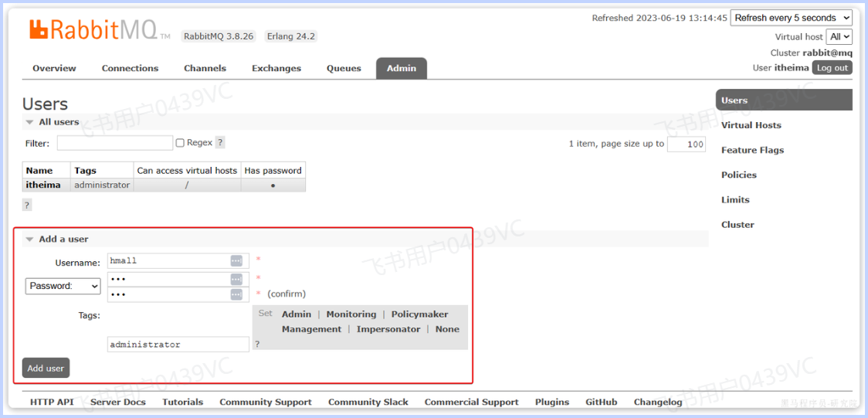
Task: Click the RabbitMQ 3.8.26 version label
Action: [x=219, y=36]
